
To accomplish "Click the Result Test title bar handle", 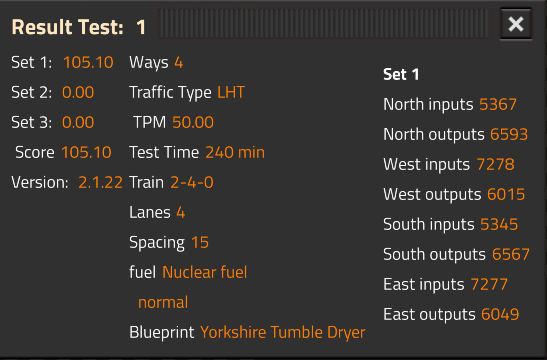I will point(324,24).
